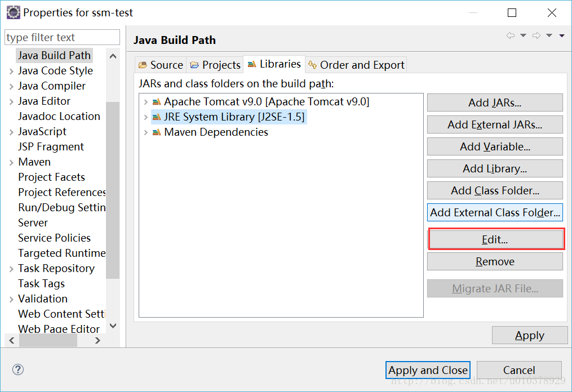Click the type filter text field

pos(62,37)
